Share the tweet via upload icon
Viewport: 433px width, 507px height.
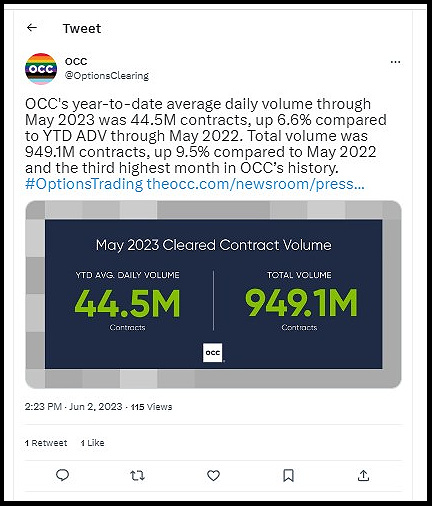click(363, 475)
